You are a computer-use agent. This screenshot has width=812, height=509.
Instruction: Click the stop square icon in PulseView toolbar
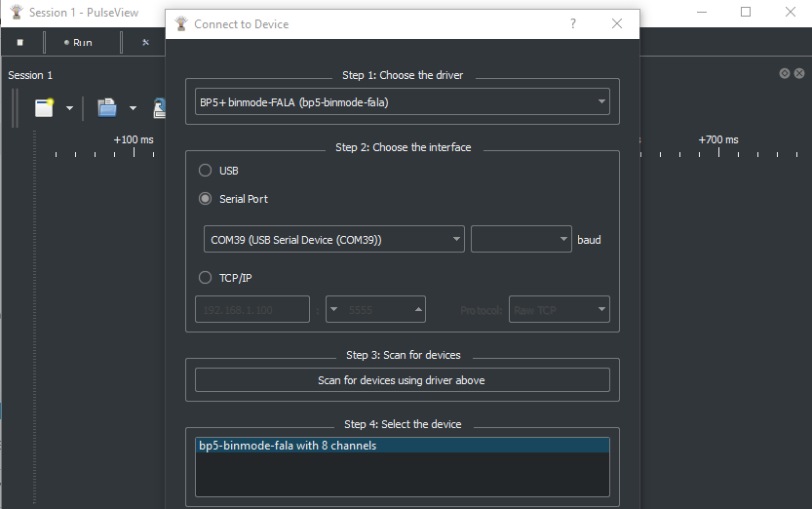[20, 43]
